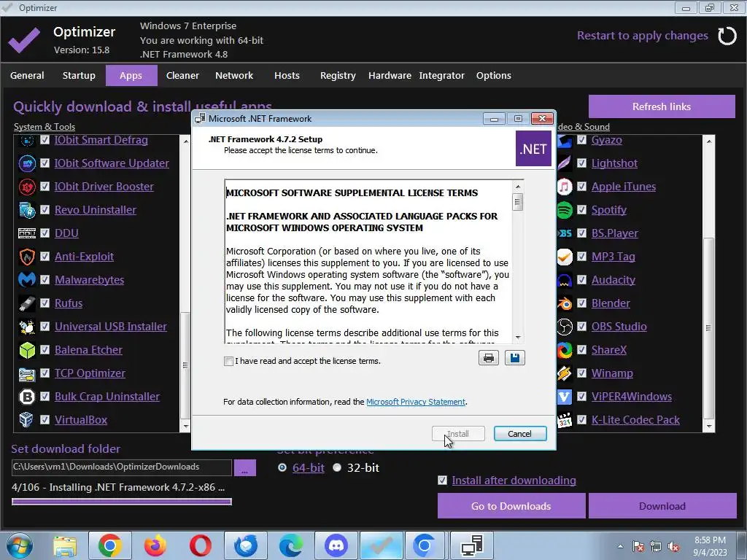This screenshot has width=747, height=560.
Task: Uncheck the VirtualBox checkbox
Action: coord(44,419)
